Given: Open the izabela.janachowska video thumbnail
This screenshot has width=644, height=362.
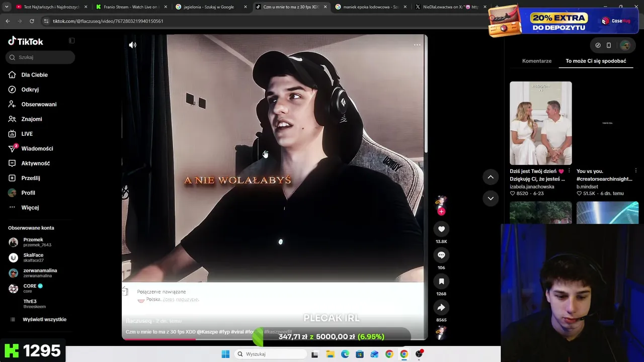Looking at the screenshot, I should coord(541,123).
